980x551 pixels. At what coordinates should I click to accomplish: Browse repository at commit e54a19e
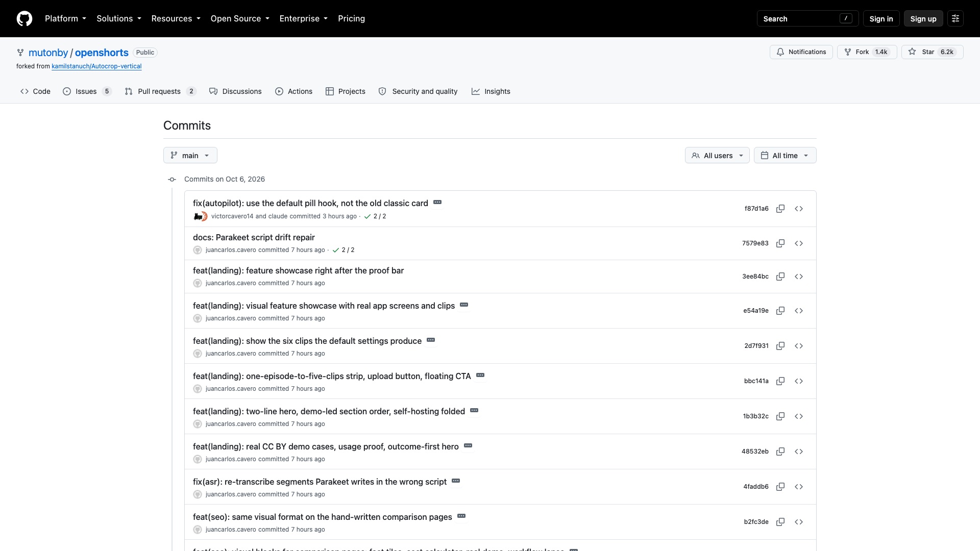tap(799, 311)
